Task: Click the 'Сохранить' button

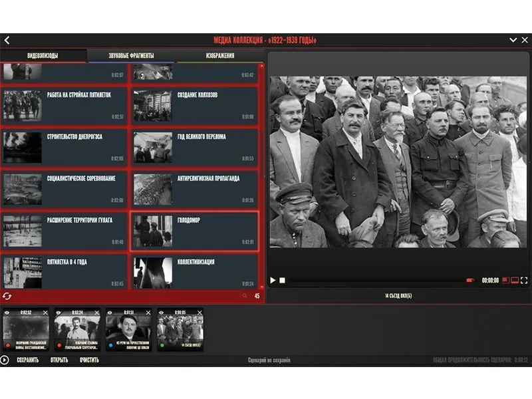Action: point(27,360)
